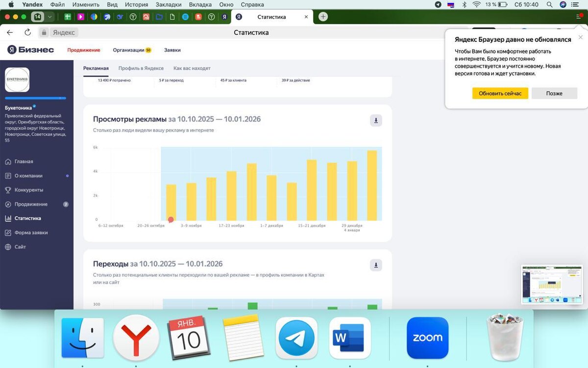This screenshot has width=588, height=368.
Task: Open Zoom from the Dock
Action: 428,338
